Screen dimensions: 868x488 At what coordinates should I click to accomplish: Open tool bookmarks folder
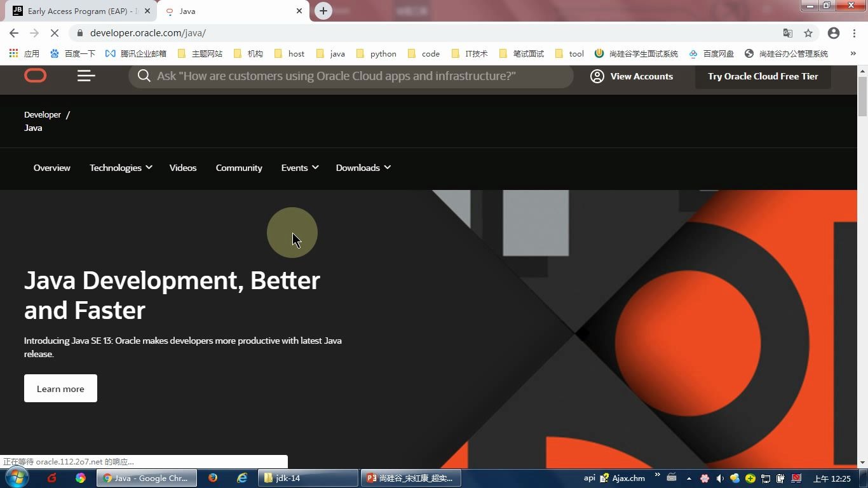click(569, 53)
